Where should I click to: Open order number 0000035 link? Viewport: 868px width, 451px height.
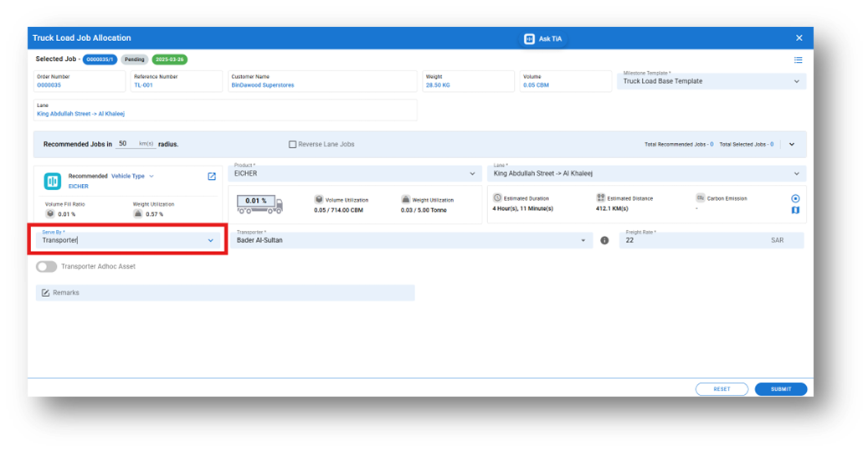49,85
